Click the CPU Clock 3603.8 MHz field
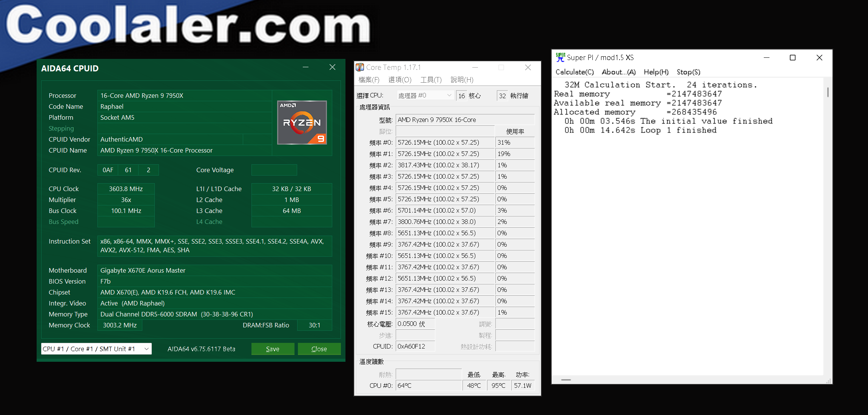The height and width of the screenshot is (415, 868). click(x=126, y=189)
